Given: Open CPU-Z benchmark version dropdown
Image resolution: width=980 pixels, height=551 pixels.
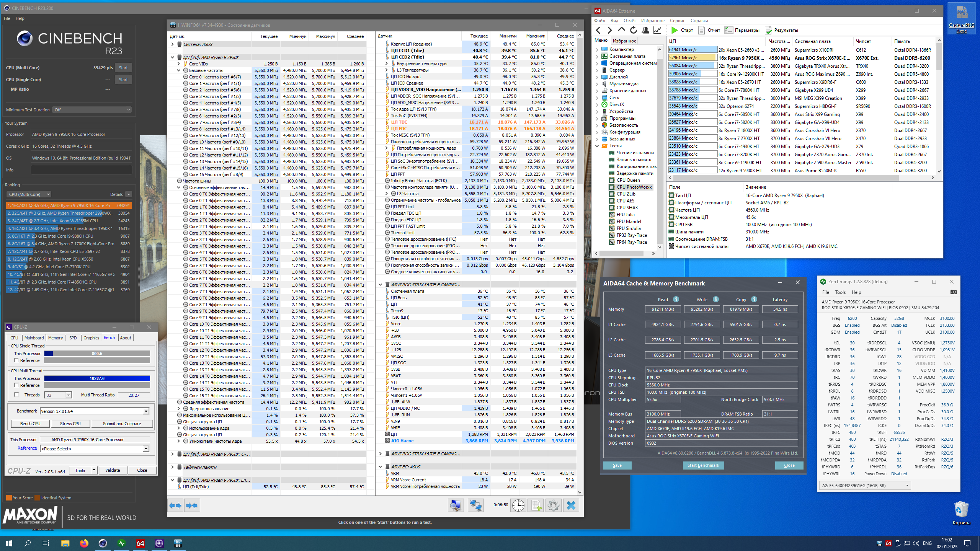Looking at the screenshot, I should (146, 411).
